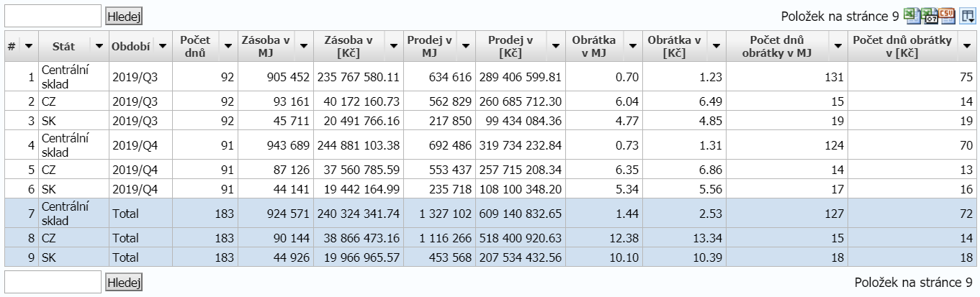Open the # column dropdown arrow
The height and width of the screenshot is (297, 980).
pyautogui.click(x=29, y=46)
